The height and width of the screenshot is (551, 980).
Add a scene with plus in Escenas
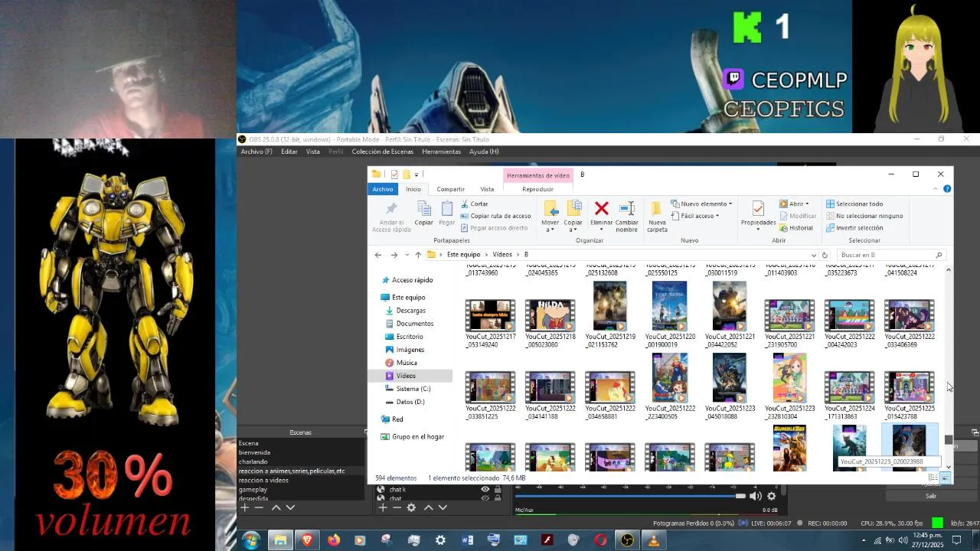(244, 507)
